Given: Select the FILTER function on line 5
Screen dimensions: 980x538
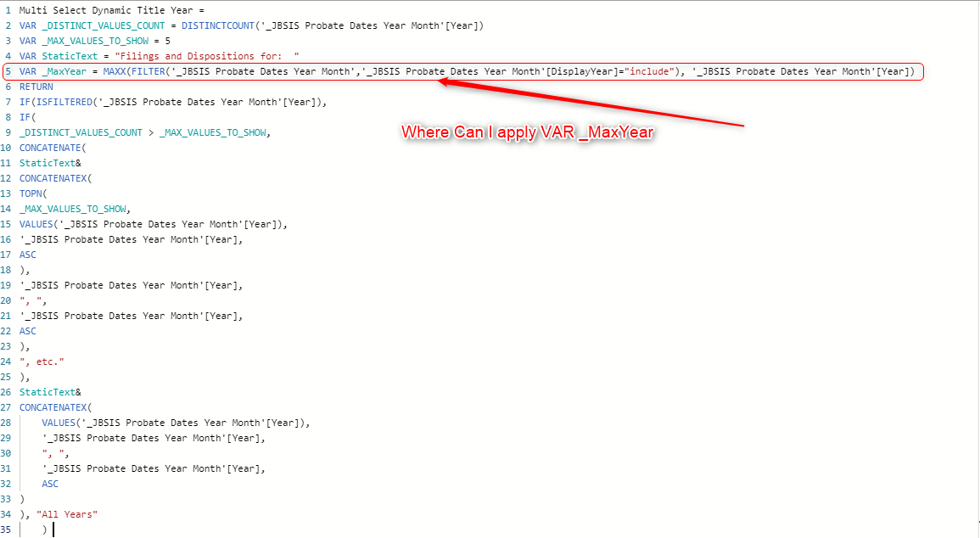Looking at the screenshot, I should point(148,71).
